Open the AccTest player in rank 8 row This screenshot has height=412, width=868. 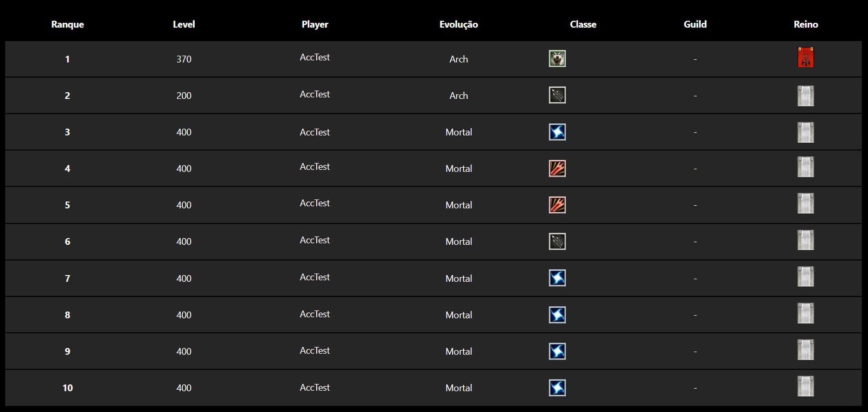click(315, 314)
